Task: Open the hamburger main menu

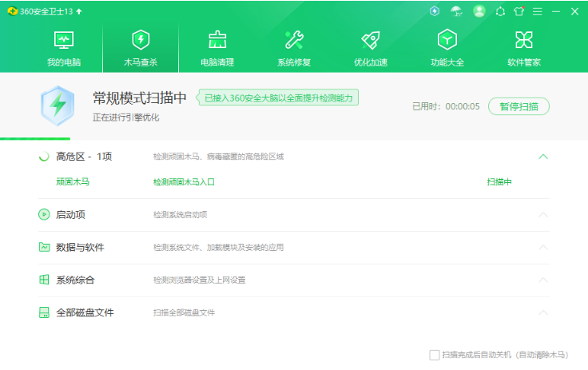Action: [x=538, y=11]
